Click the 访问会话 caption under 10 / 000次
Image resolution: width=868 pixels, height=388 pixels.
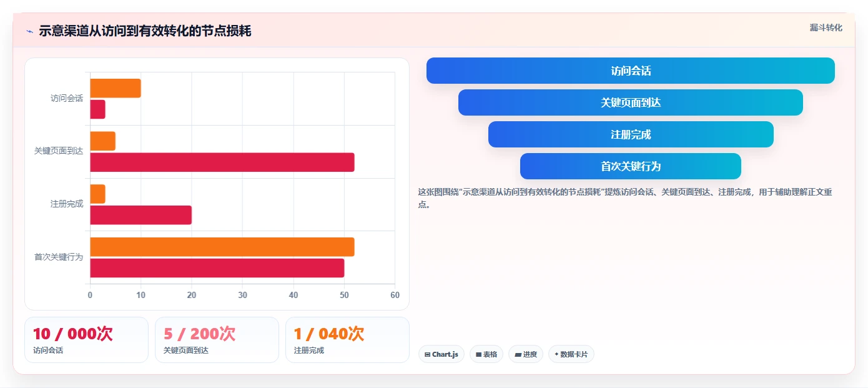[x=48, y=351]
